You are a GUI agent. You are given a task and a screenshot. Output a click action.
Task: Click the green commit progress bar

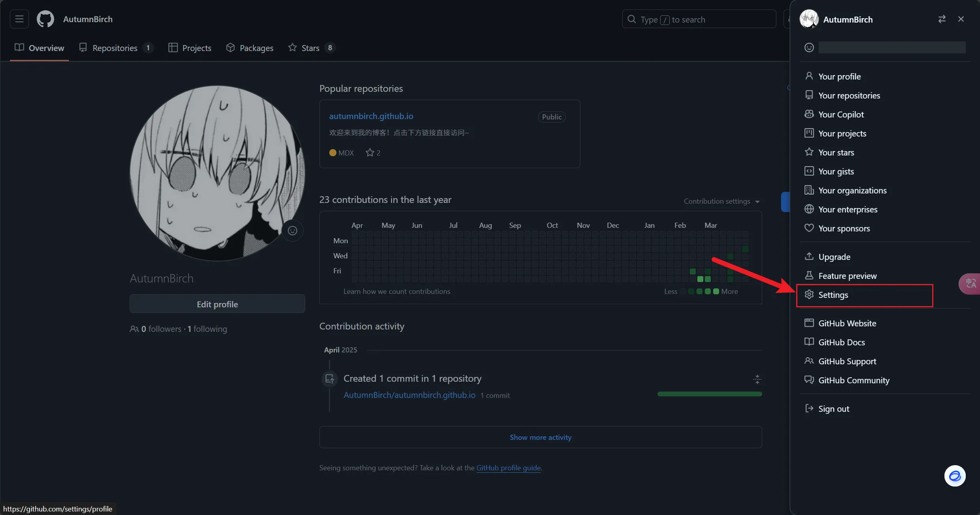709,394
